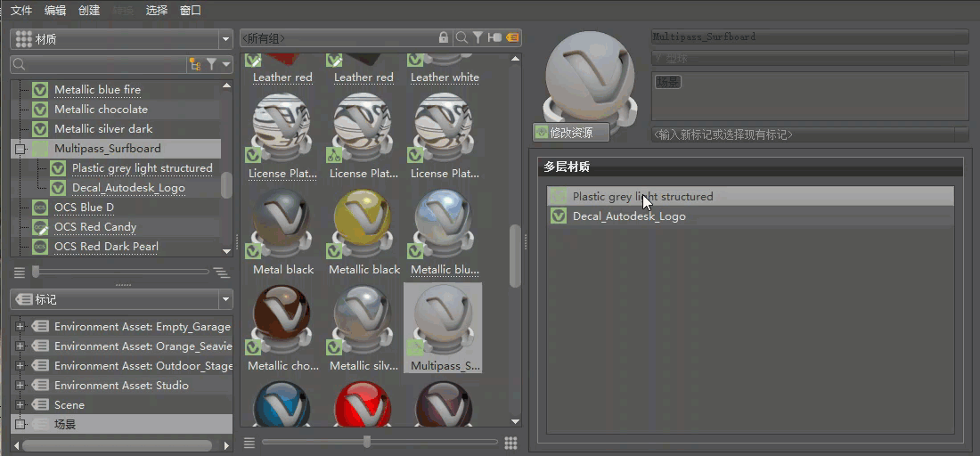Open the tree filter options arrow
The image size is (980, 456).
click(x=226, y=64)
